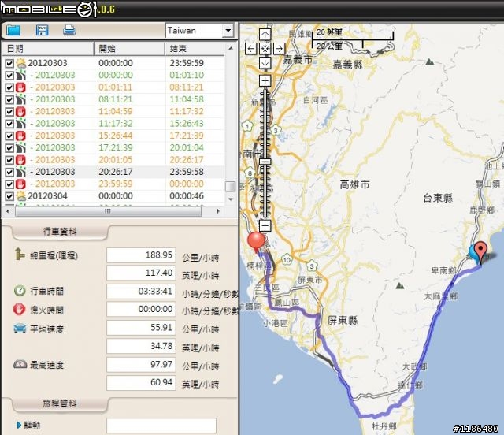The width and height of the screenshot is (504, 435).
Task: Click the large red start marker on map
Action: (256, 242)
